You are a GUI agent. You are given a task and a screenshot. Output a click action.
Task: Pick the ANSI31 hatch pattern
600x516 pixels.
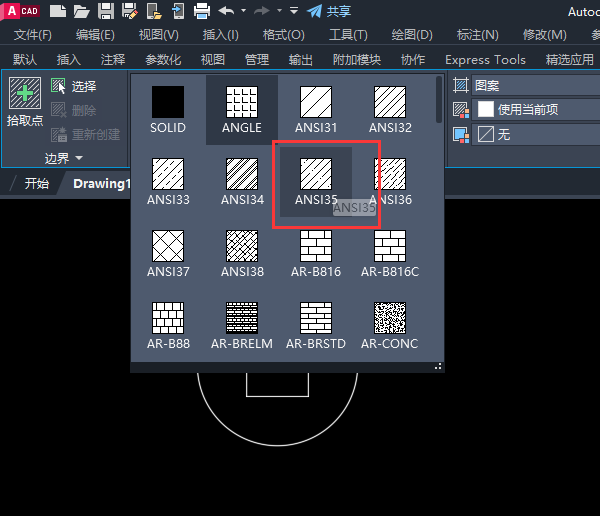pyautogui.click(x=316, y=103)
